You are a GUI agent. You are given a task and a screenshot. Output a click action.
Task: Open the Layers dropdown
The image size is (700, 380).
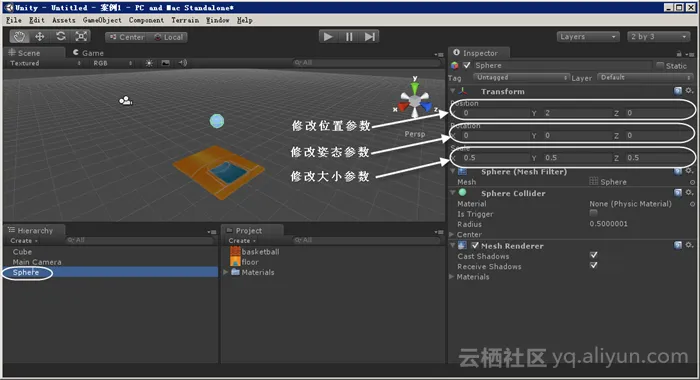pos(588,37)
